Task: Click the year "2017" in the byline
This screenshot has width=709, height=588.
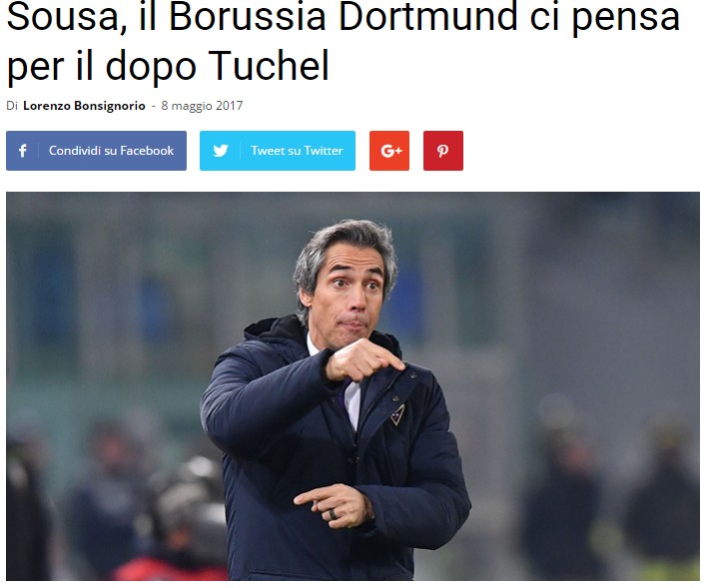Action: [230, 106]
